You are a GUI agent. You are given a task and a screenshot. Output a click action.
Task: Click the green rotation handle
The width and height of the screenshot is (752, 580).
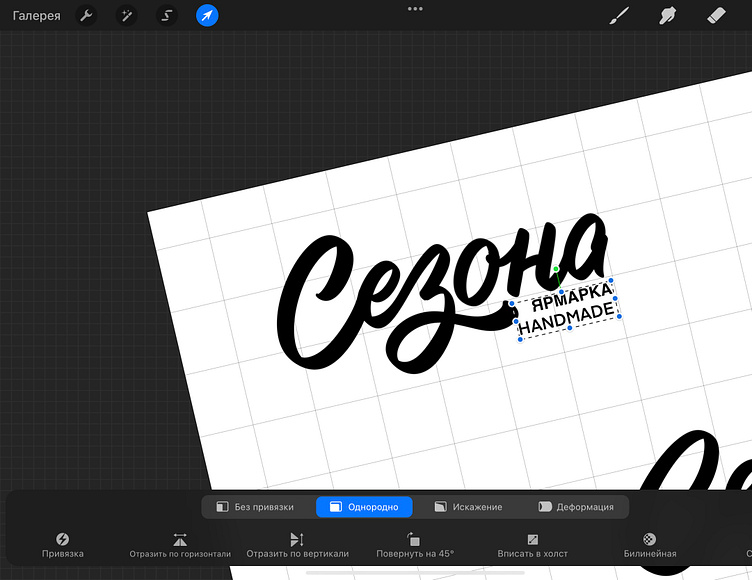pyautogui.click(x=555, y=269)
